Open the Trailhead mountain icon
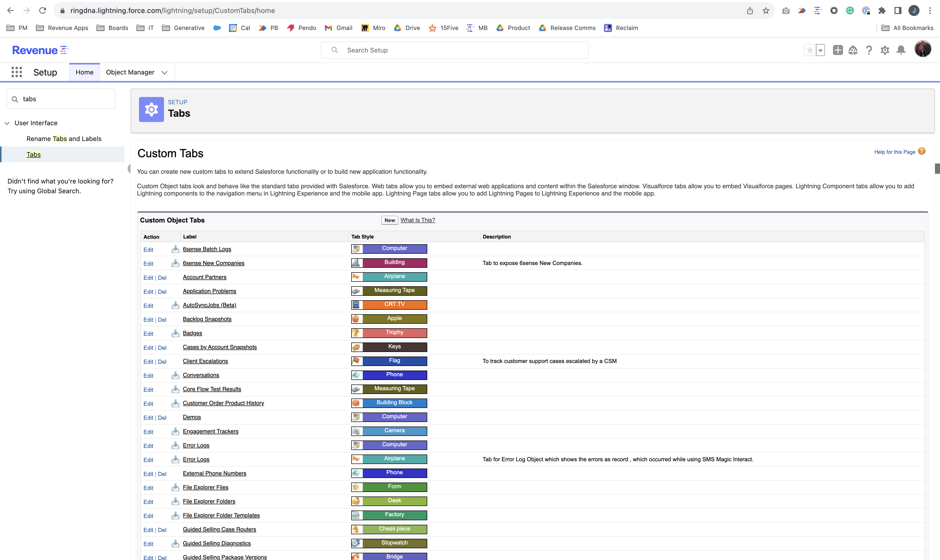The image size is (940, 560). tap(853, 50)
